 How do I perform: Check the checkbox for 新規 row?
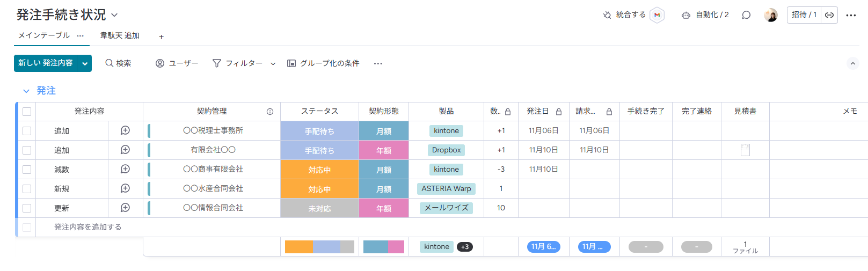point(27,189)
